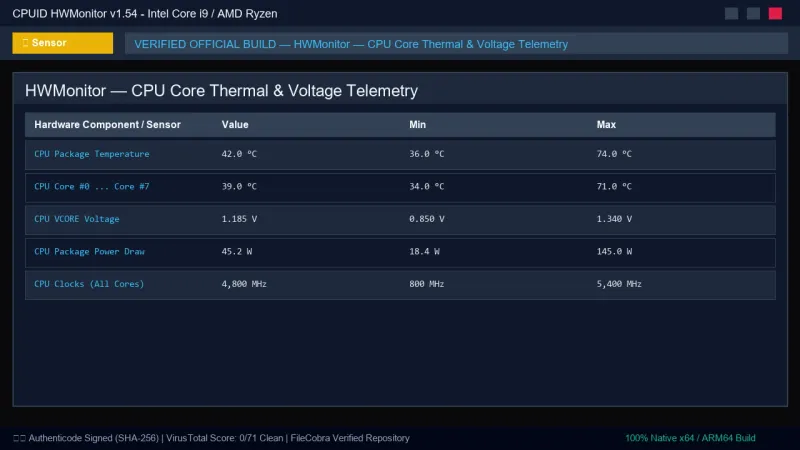Select the CPU Package Power Draw label
Viewport: 800px width, 450px height.
[x=89, y=252]
